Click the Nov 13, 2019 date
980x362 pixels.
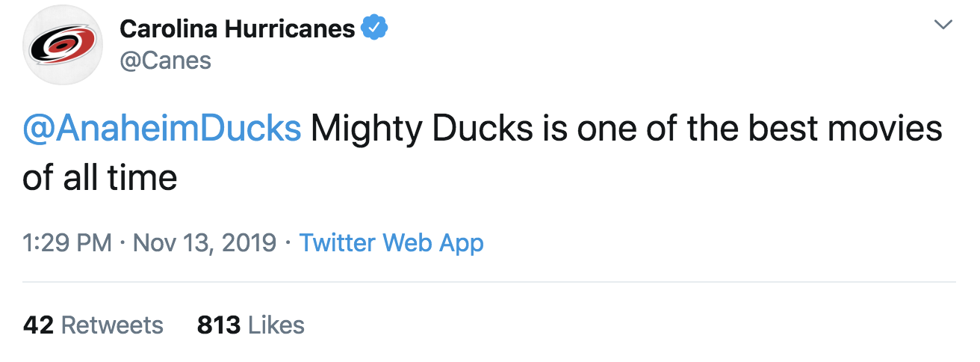[x=204, y=243]
